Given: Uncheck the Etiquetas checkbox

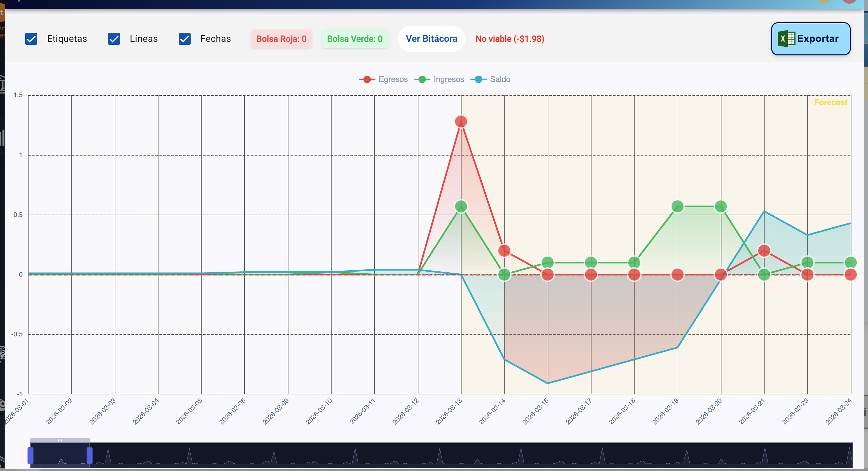Looking at the screenshot, I should 31,39.
